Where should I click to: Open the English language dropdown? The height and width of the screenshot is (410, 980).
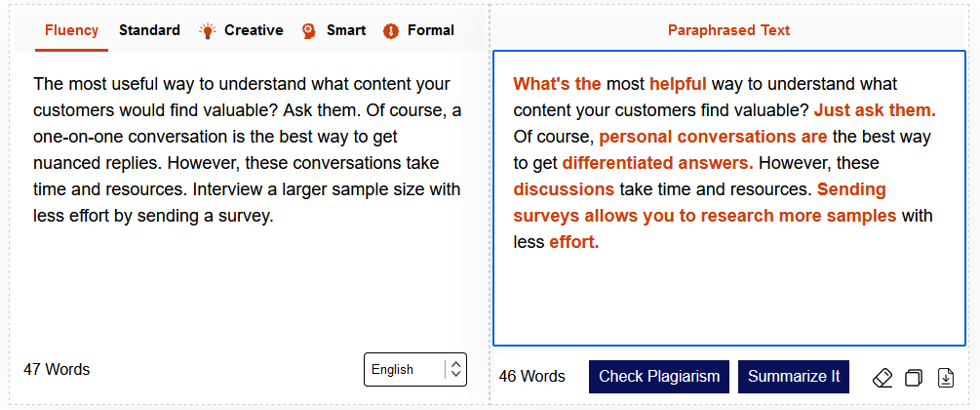coord(405,370)
